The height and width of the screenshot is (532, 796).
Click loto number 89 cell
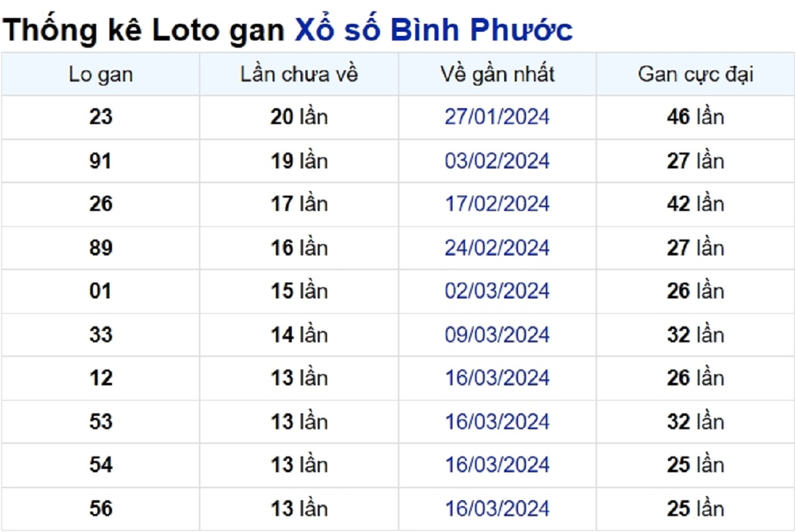coord(100,248)
